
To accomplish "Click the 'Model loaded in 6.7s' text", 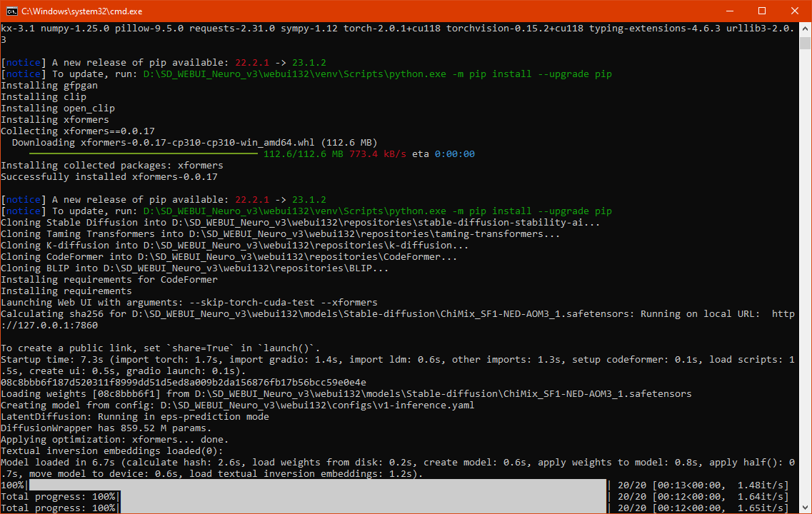I will click(x=58, y=462).
